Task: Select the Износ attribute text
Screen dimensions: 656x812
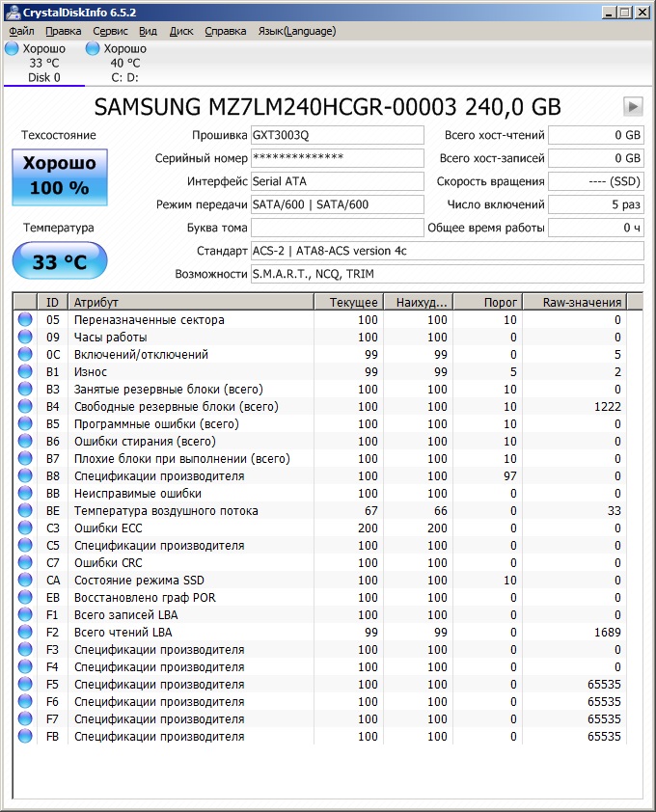Action: coord(90,372)
